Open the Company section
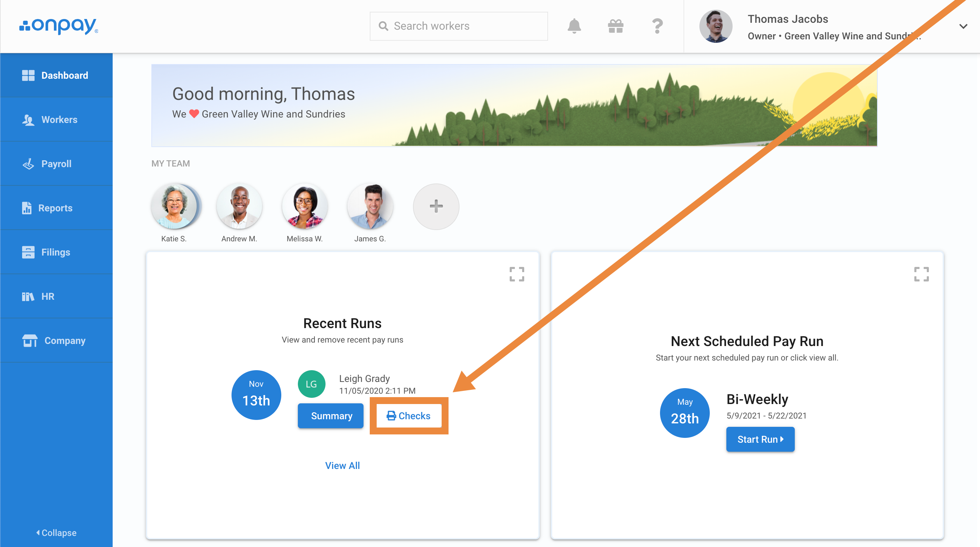Screen dimensions: 980x547 tap(56, 340)
